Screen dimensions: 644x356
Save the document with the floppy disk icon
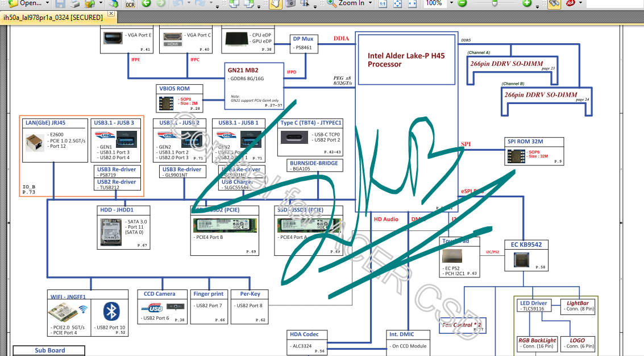[60, 4]
